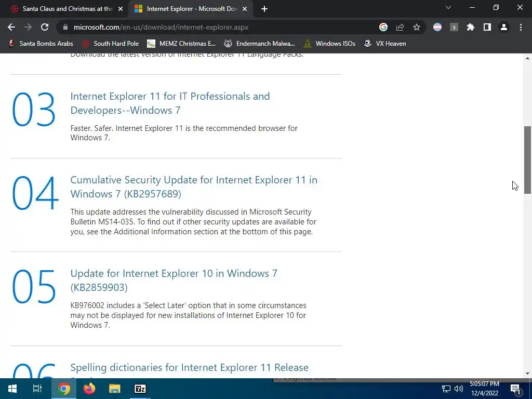Open the Windows Start menu

click(12, 389)
